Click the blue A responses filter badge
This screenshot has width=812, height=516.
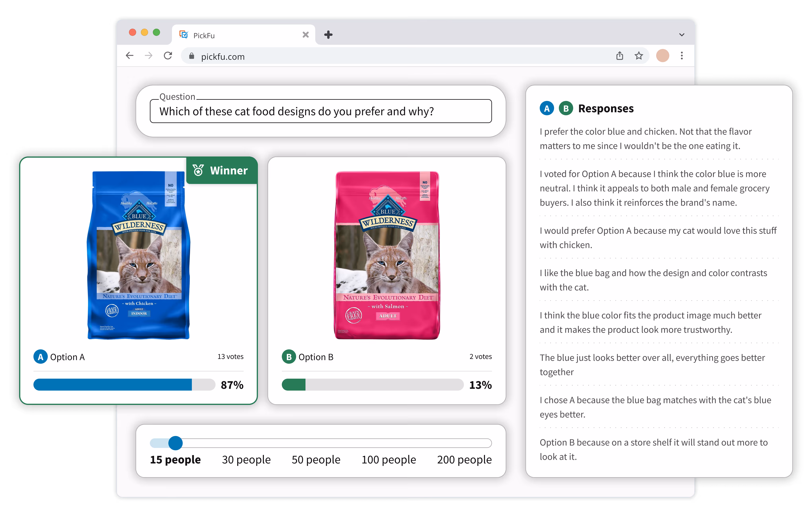tap(547, 109)
